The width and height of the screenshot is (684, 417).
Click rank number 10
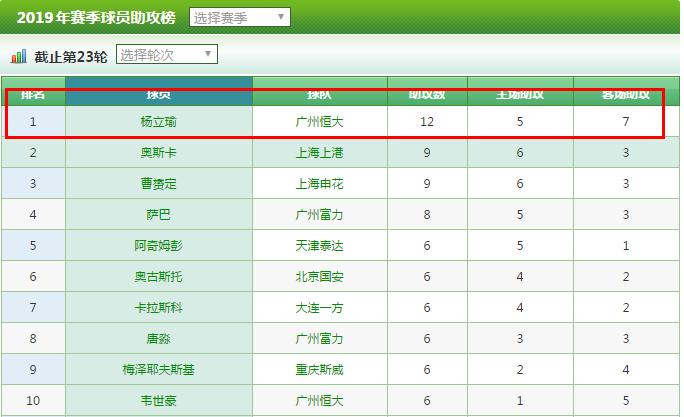(x=33, y=400)
